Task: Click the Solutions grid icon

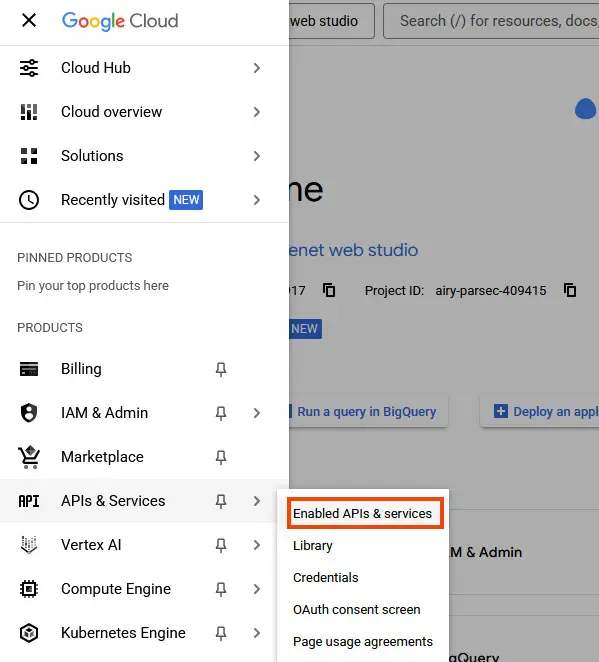Action: (29, 156)
